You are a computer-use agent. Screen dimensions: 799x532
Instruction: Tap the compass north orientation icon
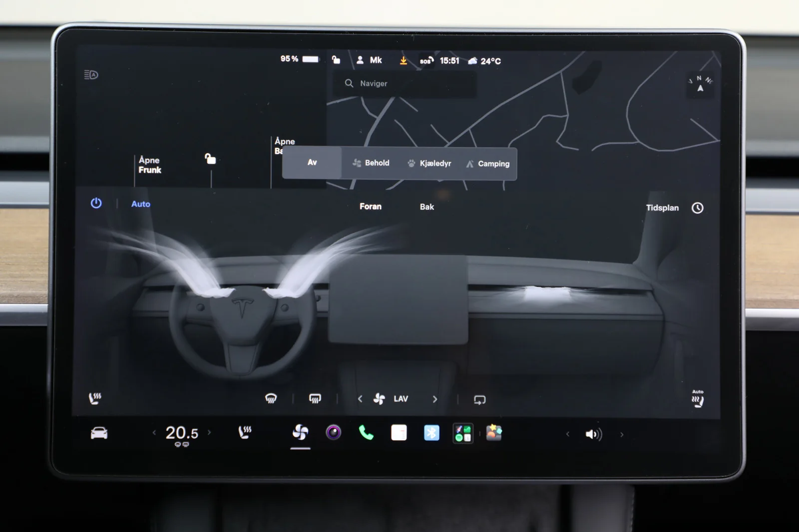[x=700, y=84]
